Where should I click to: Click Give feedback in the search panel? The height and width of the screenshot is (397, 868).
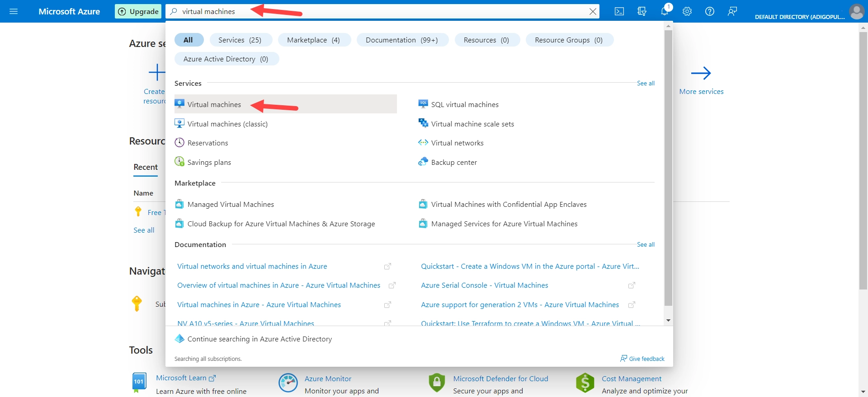coord(642,359)
